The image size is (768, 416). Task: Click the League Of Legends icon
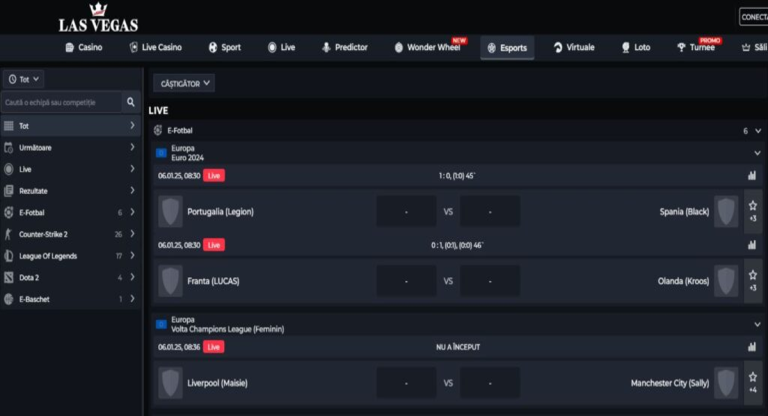8,256
